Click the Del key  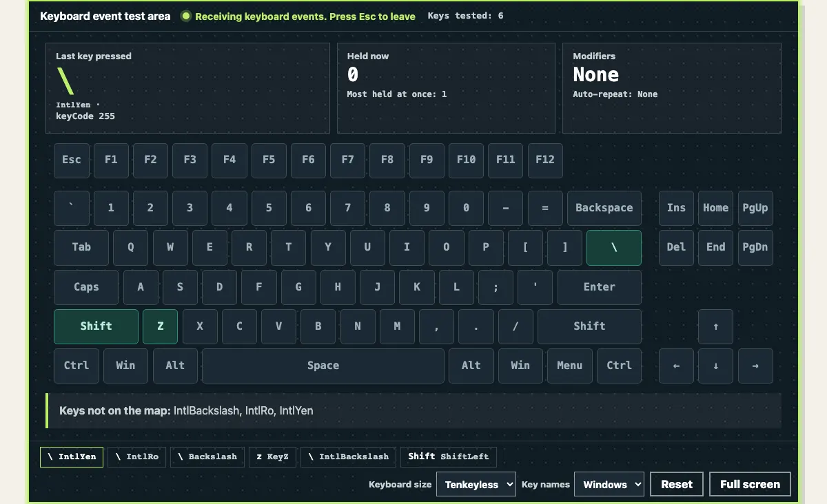[676, 247]
